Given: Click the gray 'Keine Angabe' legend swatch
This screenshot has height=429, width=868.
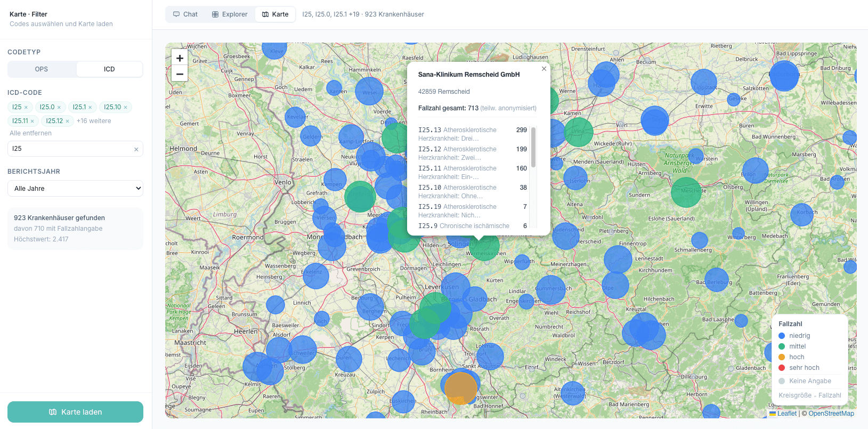Looking at the screenshot, I should point(782,381).
